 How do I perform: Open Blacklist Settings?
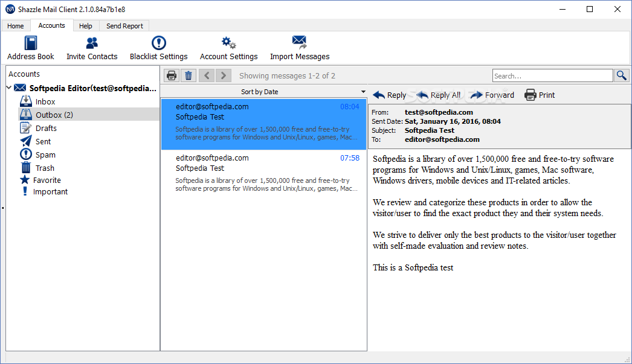(x=158, y=48)
